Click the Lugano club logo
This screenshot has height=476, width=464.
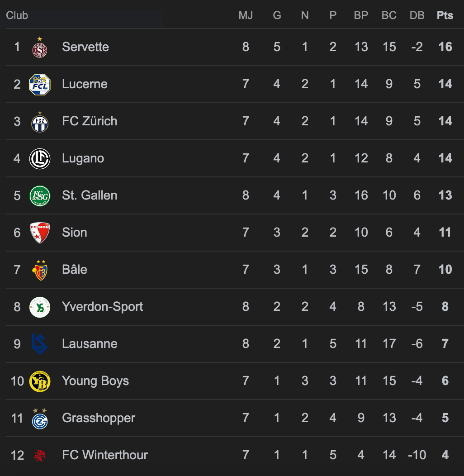(x=40, y=159)
